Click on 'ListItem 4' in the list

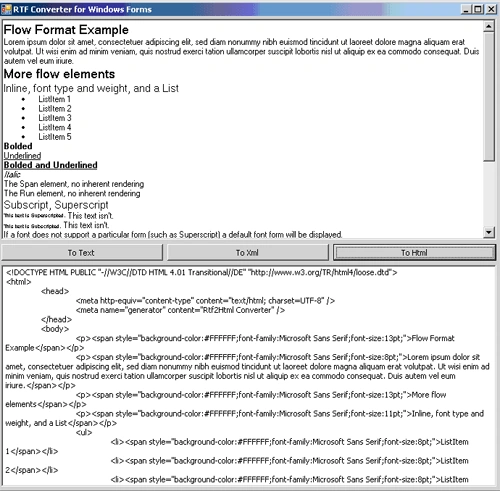55,127
